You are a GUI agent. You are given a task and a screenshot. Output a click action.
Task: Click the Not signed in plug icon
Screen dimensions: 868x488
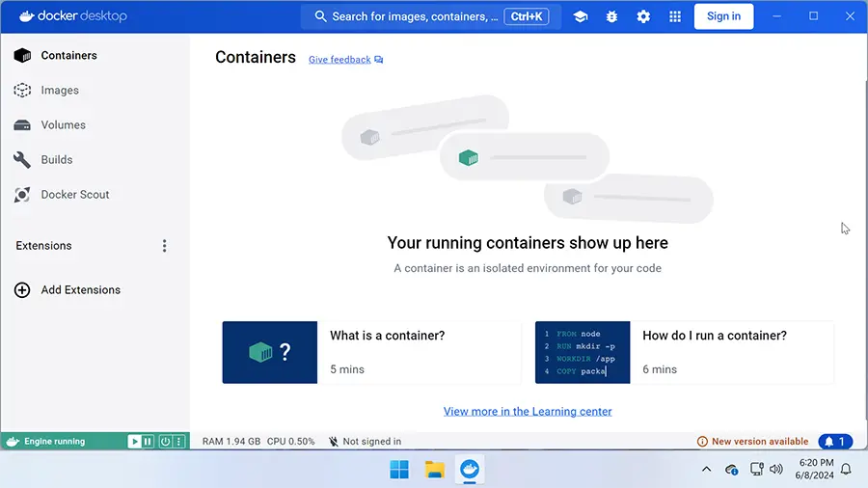pos(334,442)
